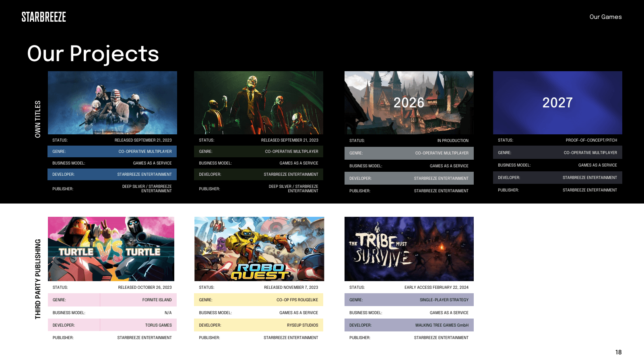Click the 'Our Games' header label

(605, 17)
